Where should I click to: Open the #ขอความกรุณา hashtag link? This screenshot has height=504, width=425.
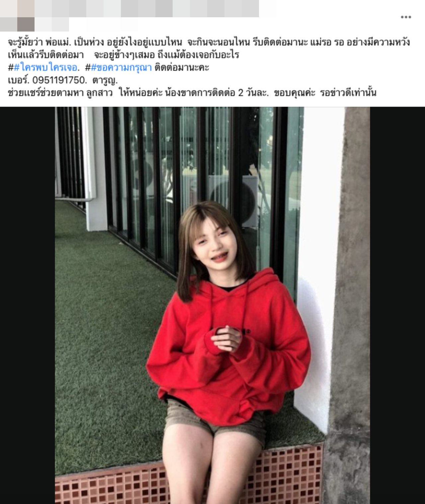click(121, 67)
